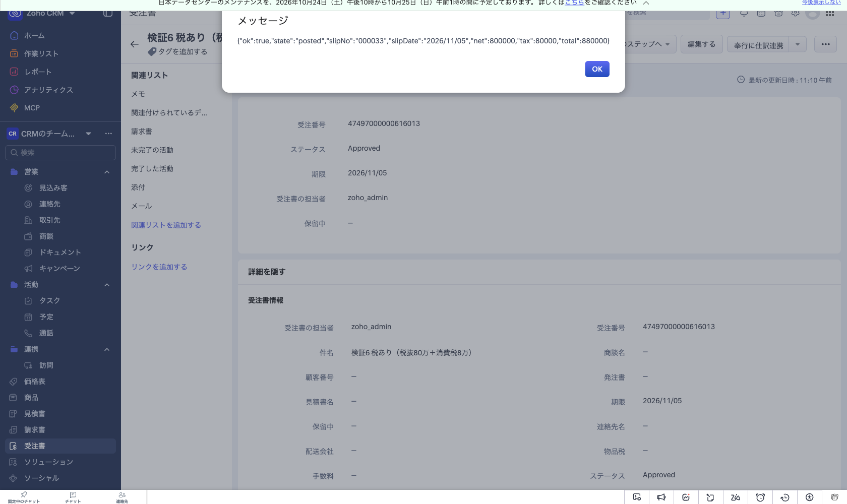Select 未完了の活動 in related list

point(152,150)
